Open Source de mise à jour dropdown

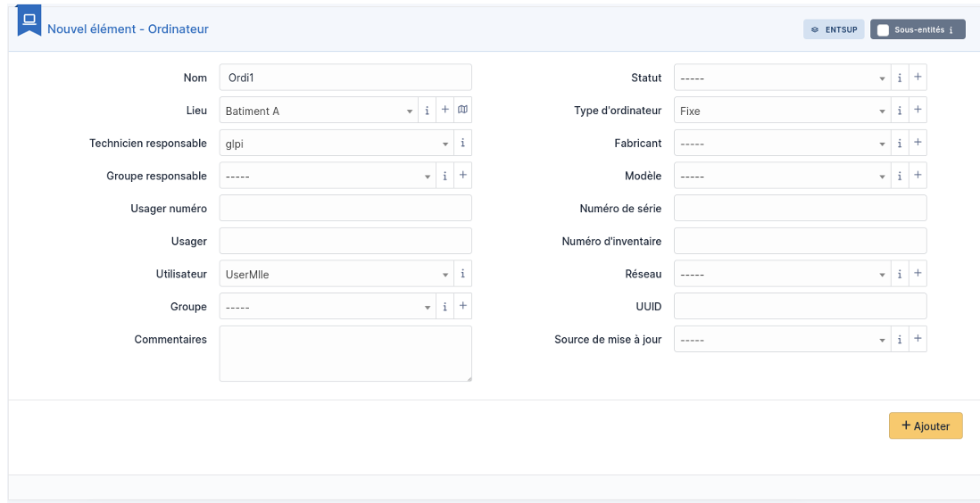781,339
